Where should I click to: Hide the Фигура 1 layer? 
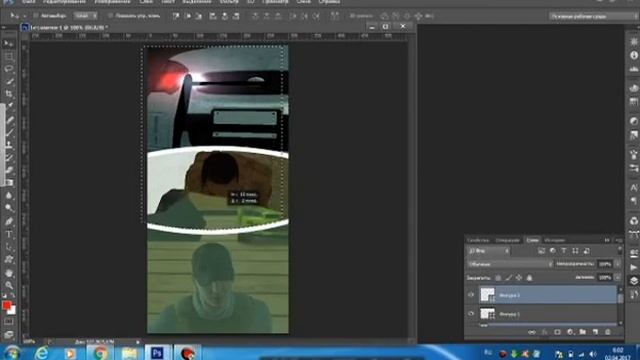coord(471,314)
